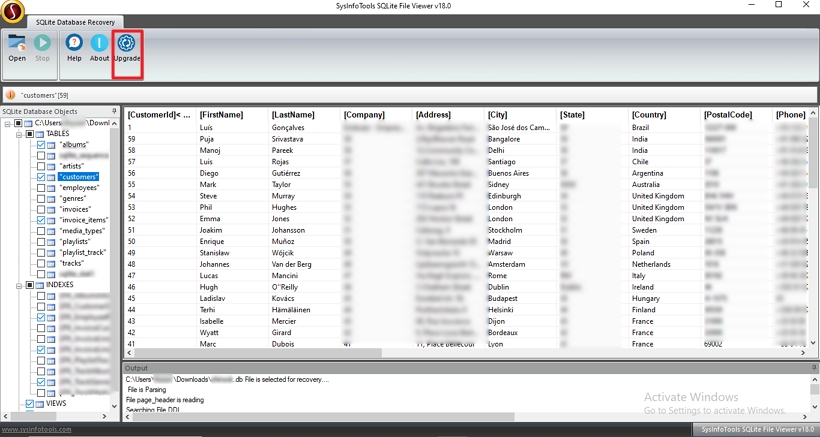Sort by [City] column header
The width and height of the screenshot is (820, 437).
point(520,114)
